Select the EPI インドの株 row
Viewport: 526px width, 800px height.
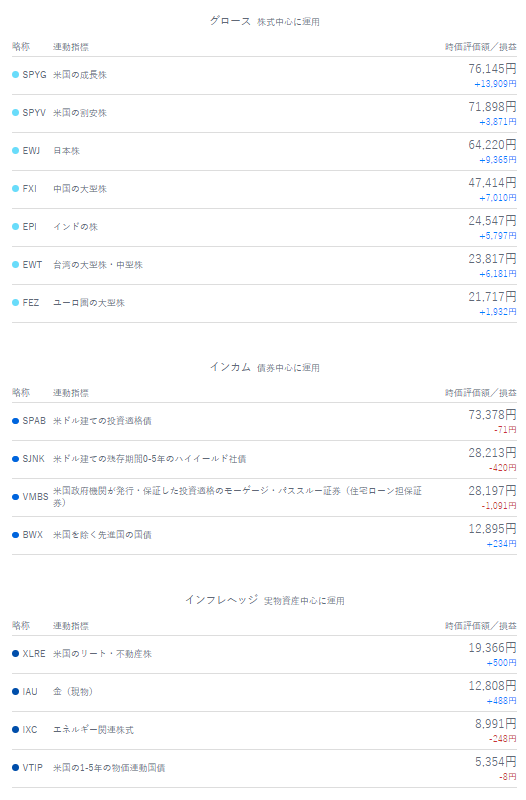click(x=264, y=228)
